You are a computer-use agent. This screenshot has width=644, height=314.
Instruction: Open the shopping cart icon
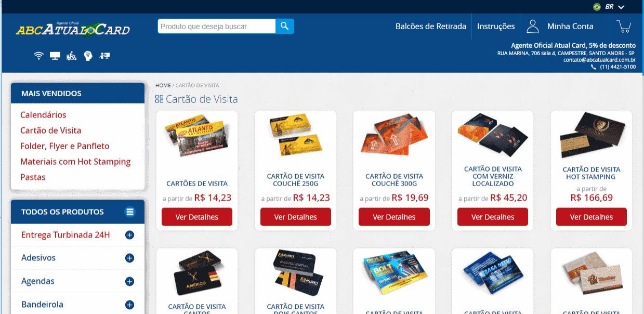pos(623,26)
